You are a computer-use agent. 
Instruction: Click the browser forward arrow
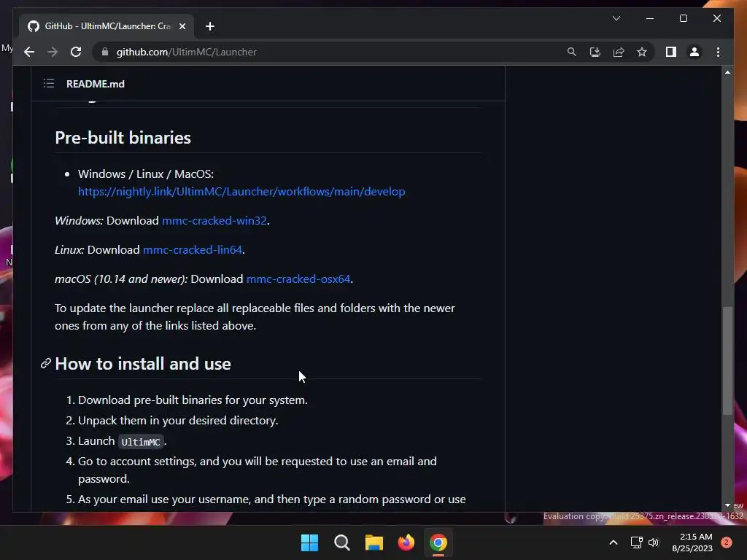pyautogui.click(x=53, y=52)
